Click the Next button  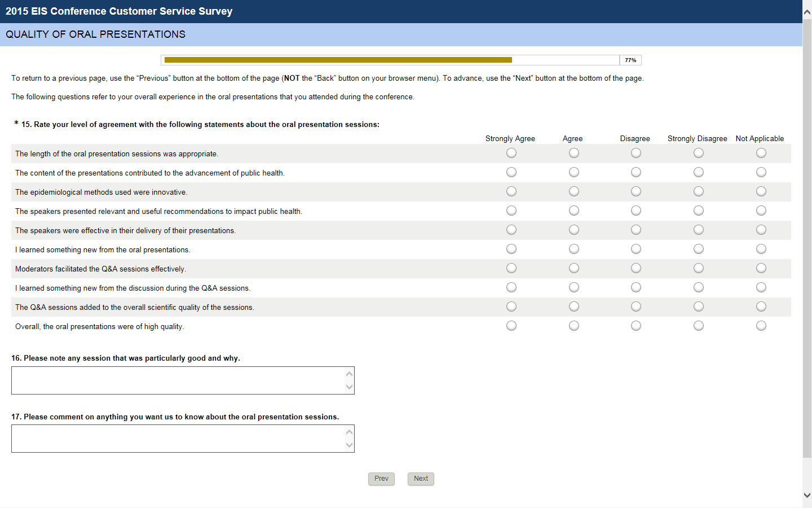tap(421, 479)
